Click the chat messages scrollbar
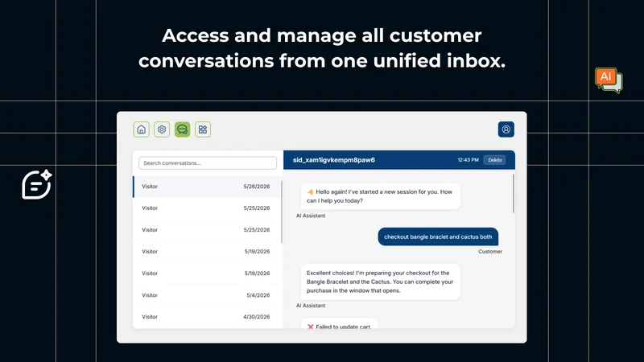 tap(514, 193)
